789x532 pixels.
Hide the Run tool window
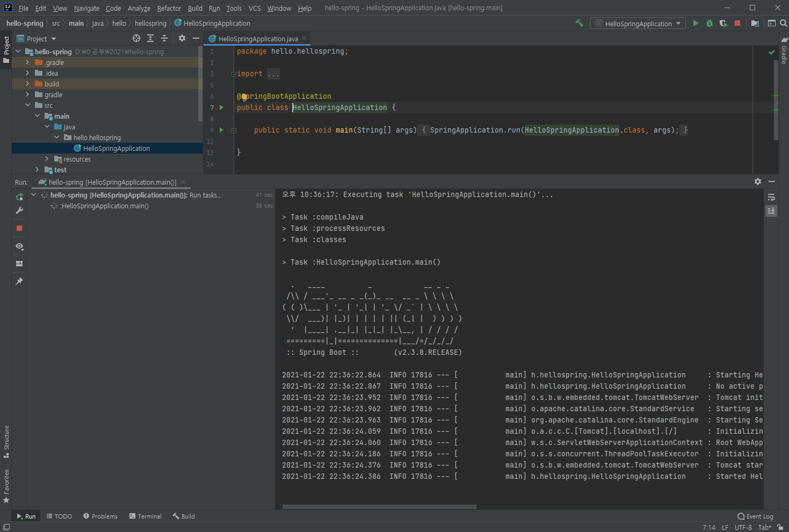[772, 181]
